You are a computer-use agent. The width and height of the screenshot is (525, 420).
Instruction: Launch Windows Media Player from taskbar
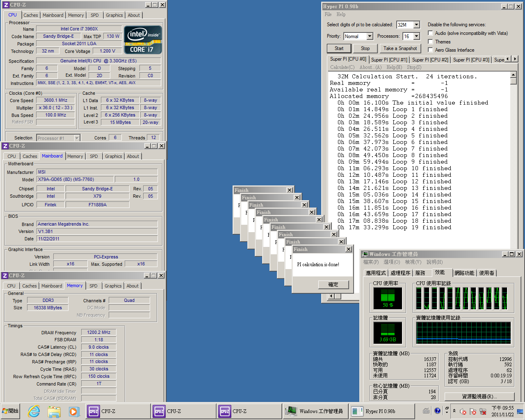tap(73, 411)
